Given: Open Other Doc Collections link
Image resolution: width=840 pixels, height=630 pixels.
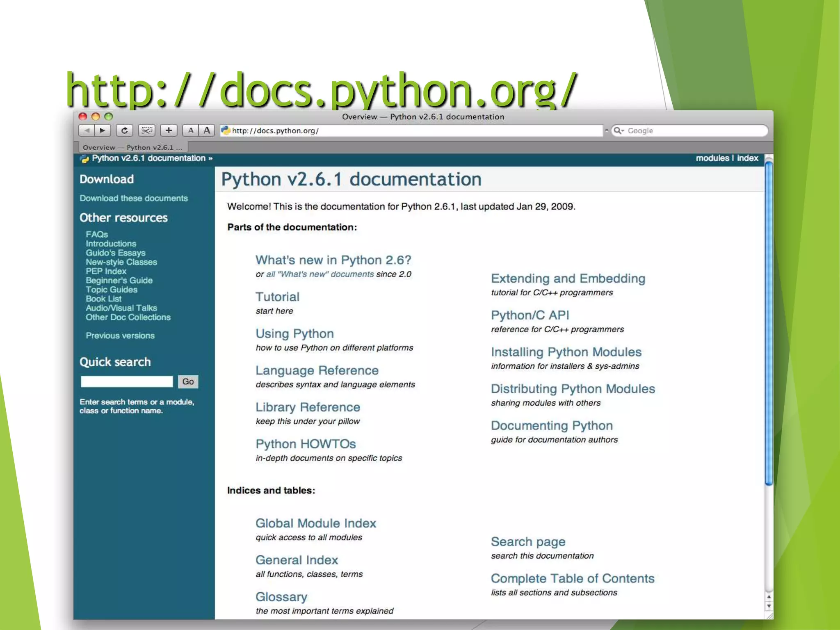Looking at the screenshot, I should coord(128,317).
